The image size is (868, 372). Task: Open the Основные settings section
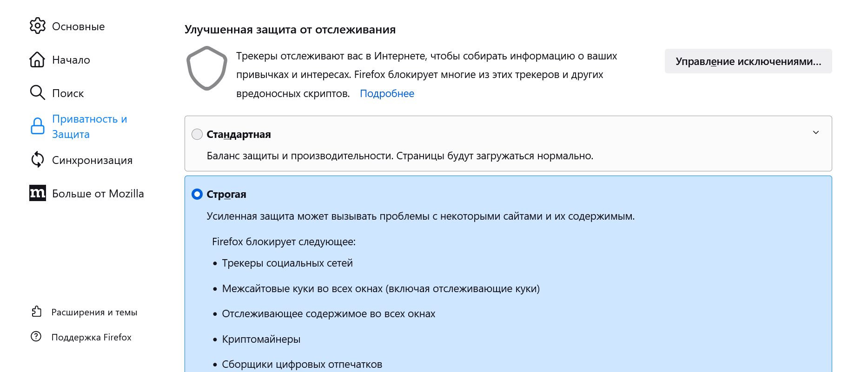pyautogui.click(x=78, y=26)
